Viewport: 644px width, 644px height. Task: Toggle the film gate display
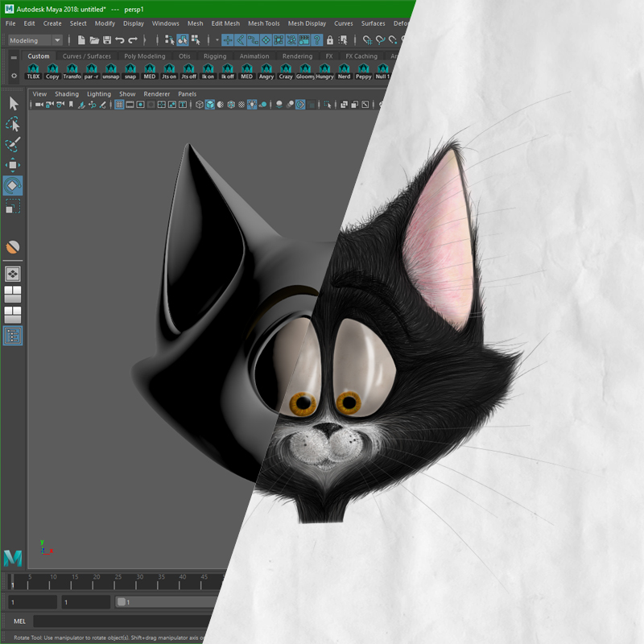pyautogui.click(x=130, y=105)
